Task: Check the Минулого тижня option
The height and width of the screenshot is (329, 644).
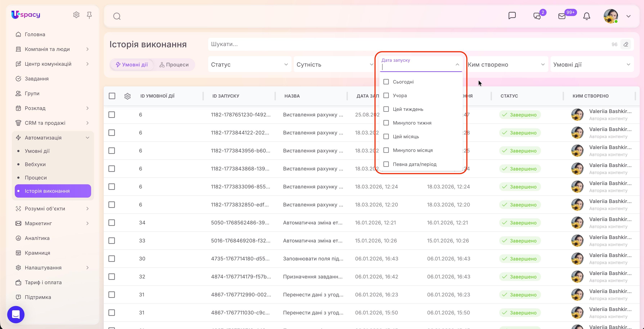Action: click(x=386, y=123)
